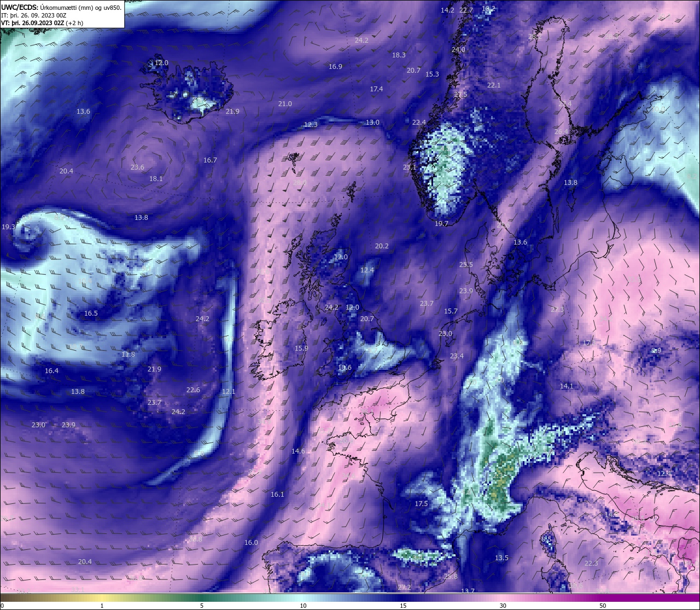Click the 16.0 value label

(251, 543)
